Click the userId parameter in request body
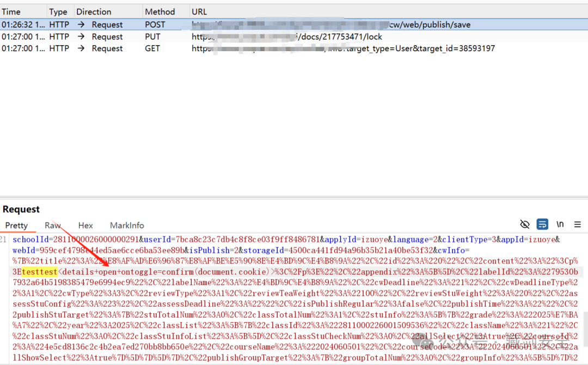This screenshot has height=365, width=588. pyautogui.click(x=157, y=239)
